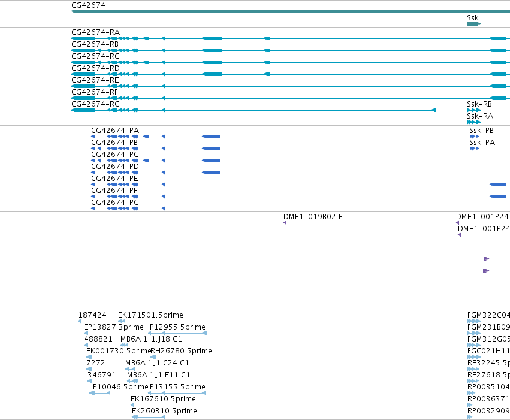Select protein CG42674-PF label
This screenshot has width=510, height=420.
tap(114, 191)
